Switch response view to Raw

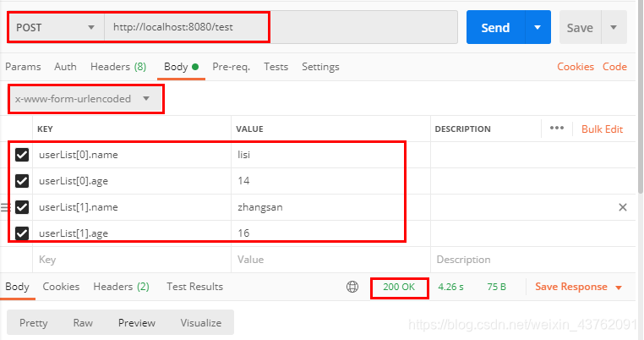coord(83,323)
